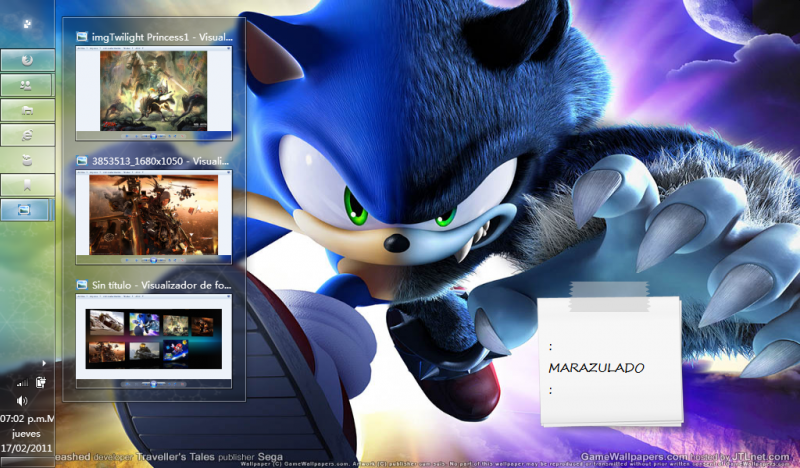This screenshot has width=800, height=468.
Task: Switch to Sin título photo viewer preview
Action: click(154, 341)
